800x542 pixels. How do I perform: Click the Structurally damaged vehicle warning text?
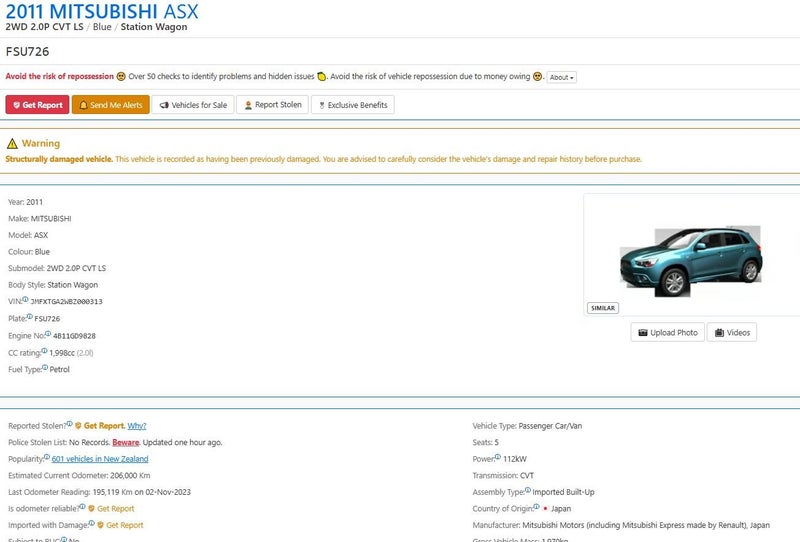click(59, 159)
